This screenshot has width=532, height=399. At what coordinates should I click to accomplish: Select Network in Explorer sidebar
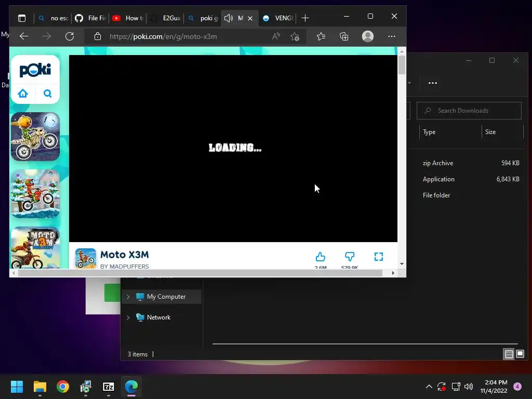pyautogui.click(x=162, y=317)
